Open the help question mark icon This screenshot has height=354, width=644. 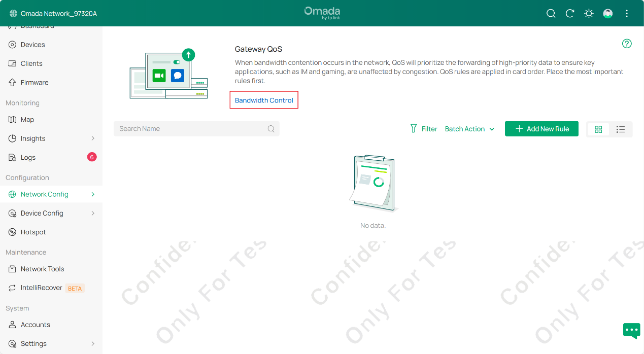[627, 44]
